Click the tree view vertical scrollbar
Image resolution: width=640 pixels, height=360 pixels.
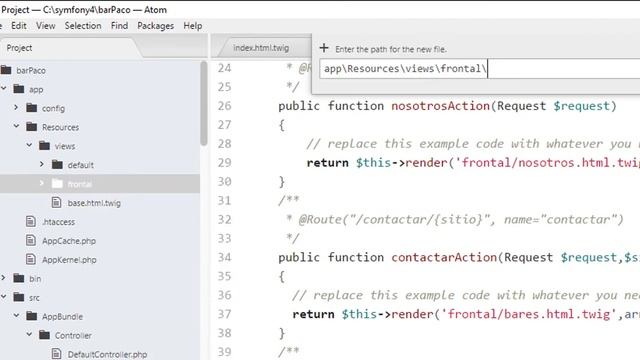tap(204, 103)
